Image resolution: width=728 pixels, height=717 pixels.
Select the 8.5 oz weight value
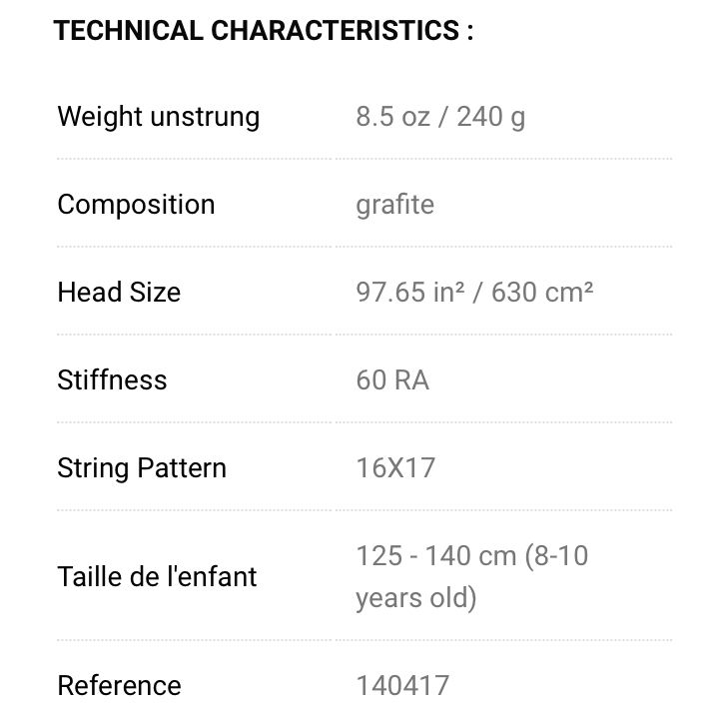(392, 117)
